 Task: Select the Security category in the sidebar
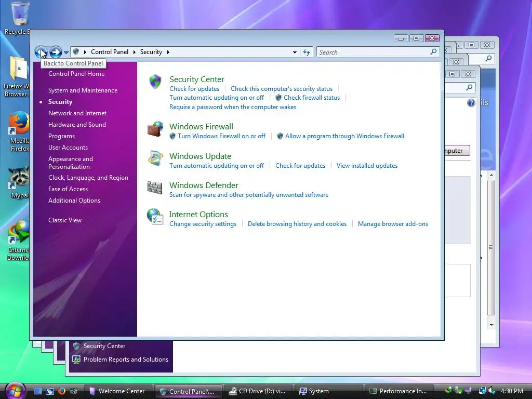click(x=60, y=102)
